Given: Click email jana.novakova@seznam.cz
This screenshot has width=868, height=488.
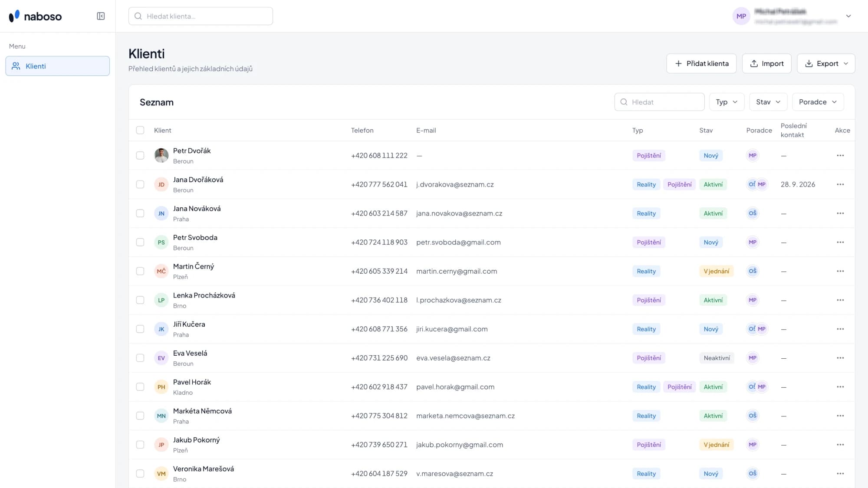Looking at the screenshot, I should [459, 213].
